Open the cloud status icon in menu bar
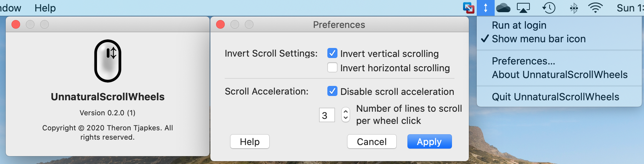This screenshot has height=164, width=644. coord(503,8)
